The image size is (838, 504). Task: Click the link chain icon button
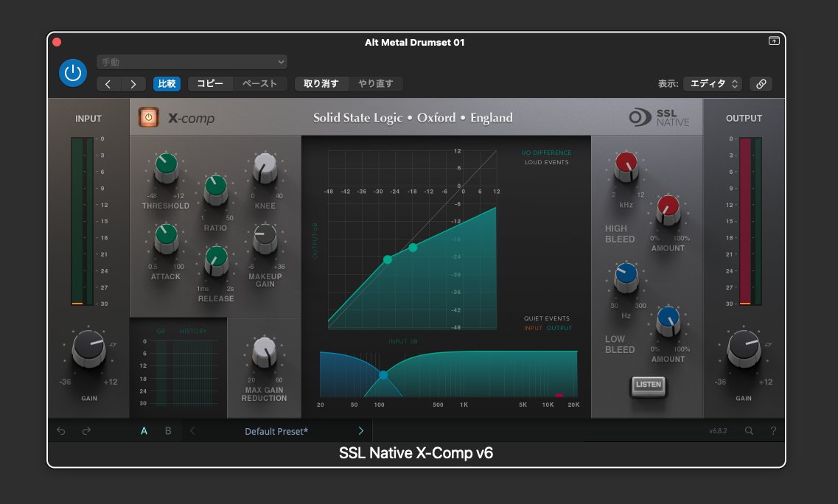tap(761, 84)
